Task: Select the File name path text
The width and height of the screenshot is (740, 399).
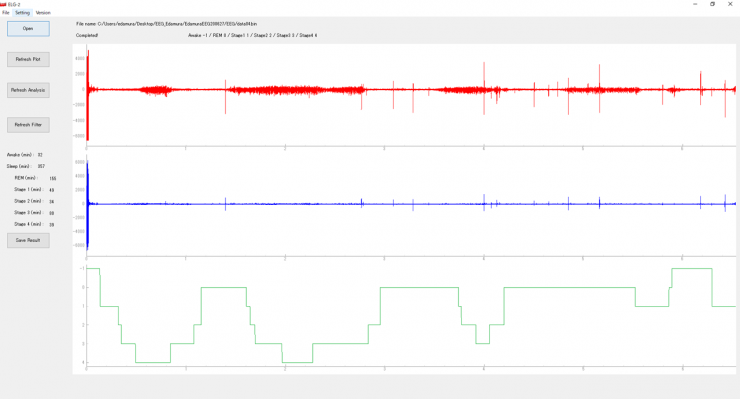Action: point(167,24)
